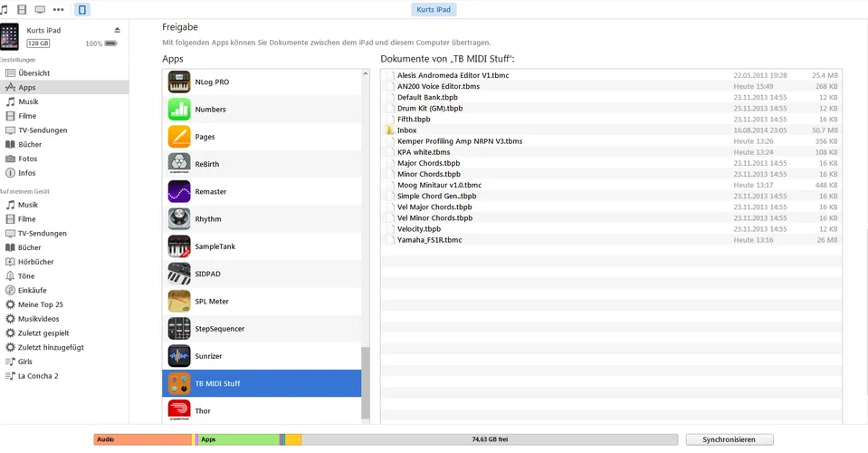The image size is (868, 453).
Task: Open the more options ellipsis in toolbar
Action: coord(58,9)
